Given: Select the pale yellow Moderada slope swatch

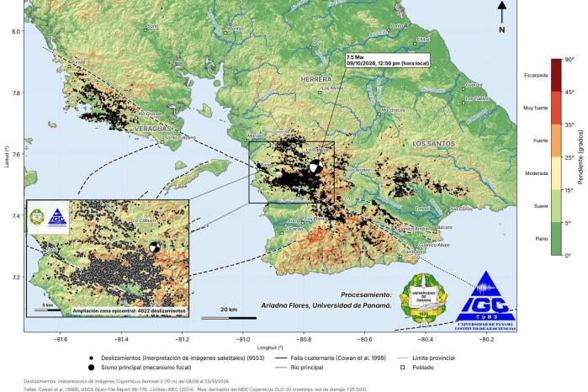Looking at the screenshot, I should point(556,173).
